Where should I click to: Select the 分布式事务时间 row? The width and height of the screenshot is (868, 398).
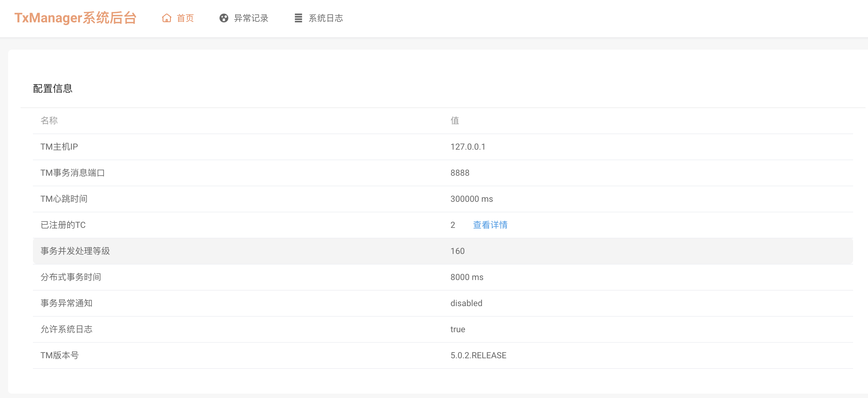click(71, 277)
